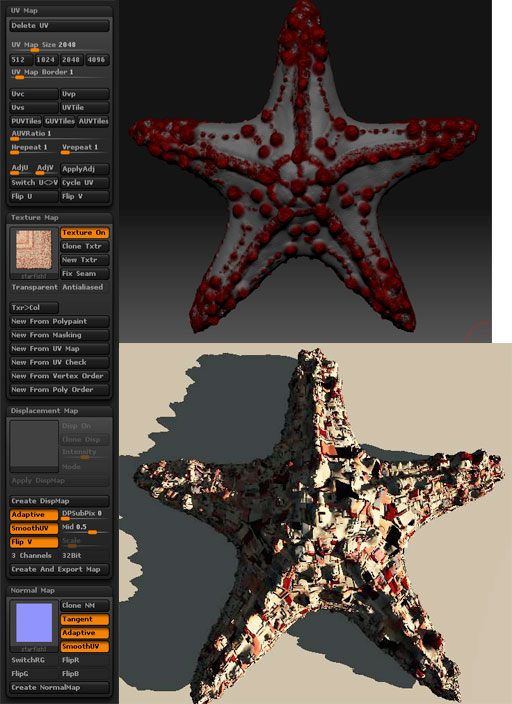Set UV map size to 2048

pos(72,60)
